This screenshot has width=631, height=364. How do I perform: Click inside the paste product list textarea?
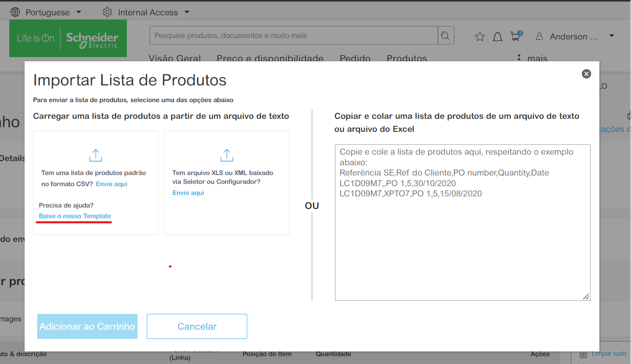[462, 222]
